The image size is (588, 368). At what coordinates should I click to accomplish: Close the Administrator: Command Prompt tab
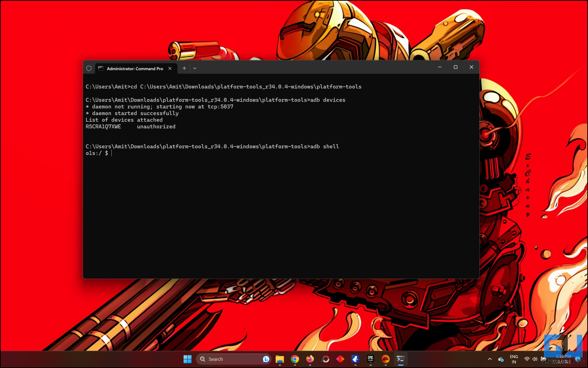pos(170,69)
